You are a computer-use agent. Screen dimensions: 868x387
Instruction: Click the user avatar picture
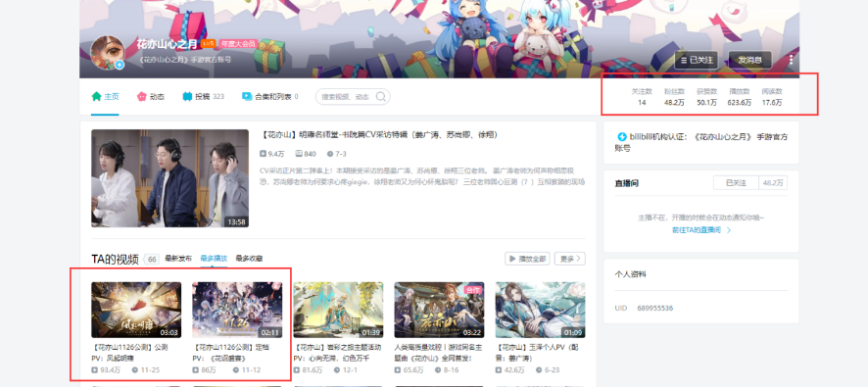(x=108, y=53)
